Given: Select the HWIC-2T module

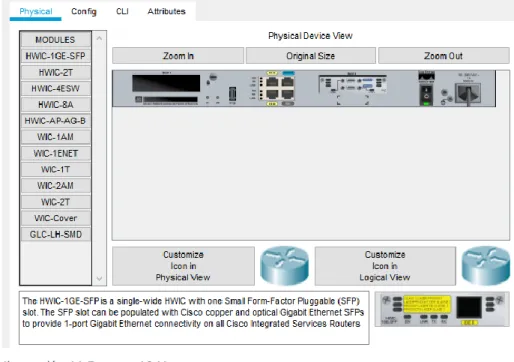Looking at the screenshot, I should point(55,72).
